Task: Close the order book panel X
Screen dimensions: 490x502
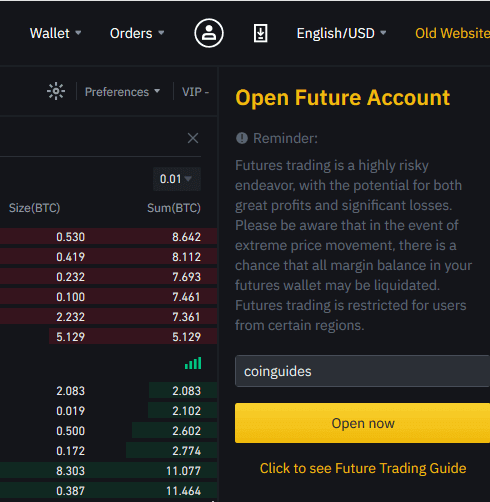Action: (x=193, y=138)
